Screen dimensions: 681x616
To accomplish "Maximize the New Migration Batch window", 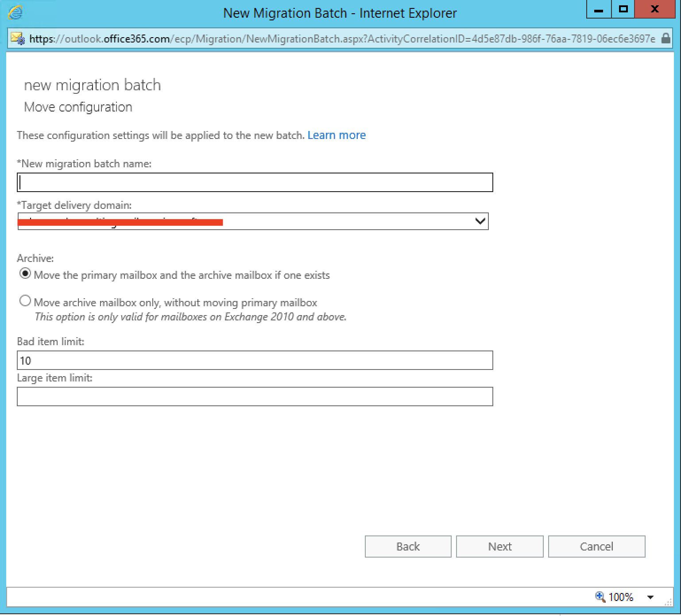I will [623, 10].
